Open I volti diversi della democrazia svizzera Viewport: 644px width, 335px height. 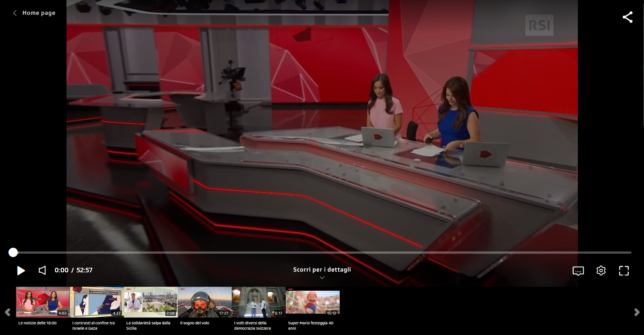[x=259, y=302]
